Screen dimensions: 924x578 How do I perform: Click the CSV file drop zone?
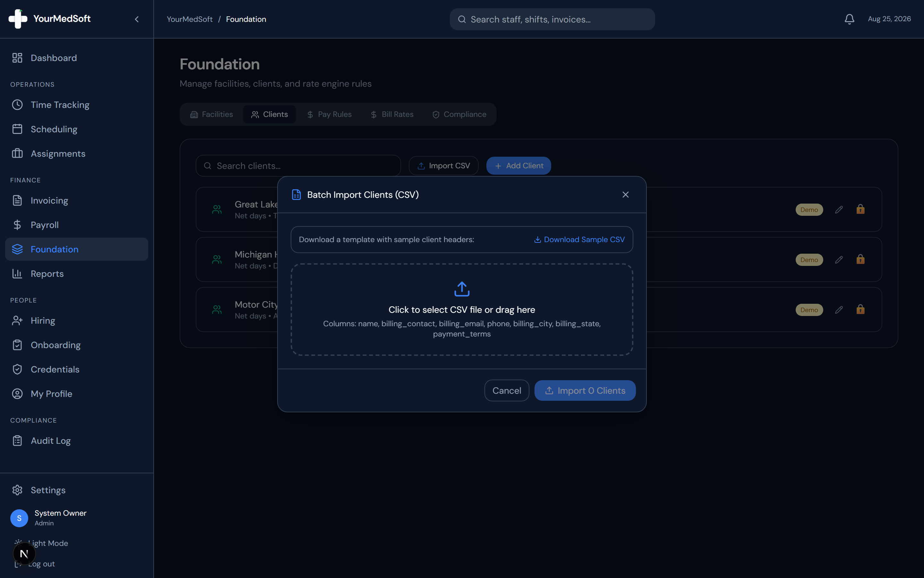(462, 309)
